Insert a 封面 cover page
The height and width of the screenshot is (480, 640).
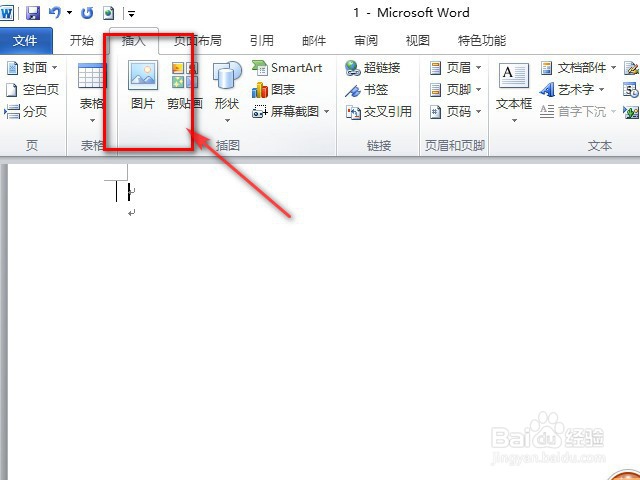point(32,68)
